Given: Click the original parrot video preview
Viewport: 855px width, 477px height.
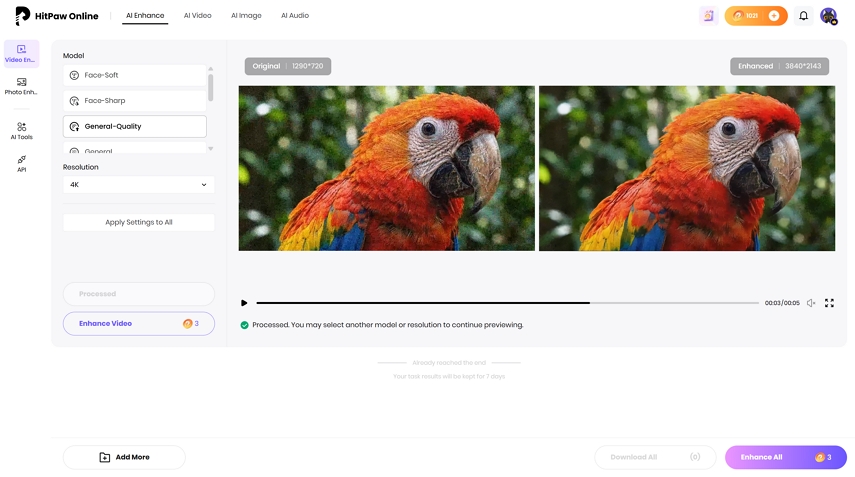Looking at the screenshot, I should [387, 168].
